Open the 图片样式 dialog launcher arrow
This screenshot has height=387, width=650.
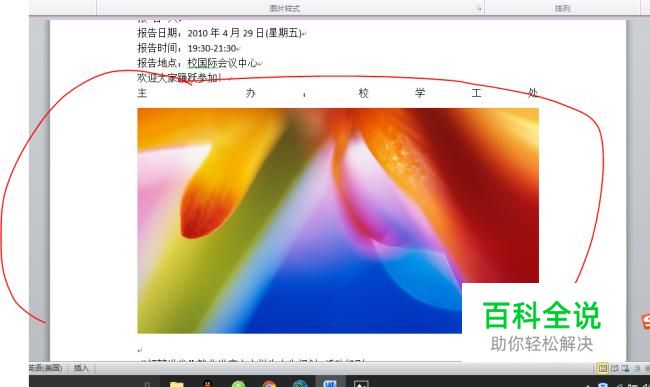pyautogui.click(x=479, y=8)
